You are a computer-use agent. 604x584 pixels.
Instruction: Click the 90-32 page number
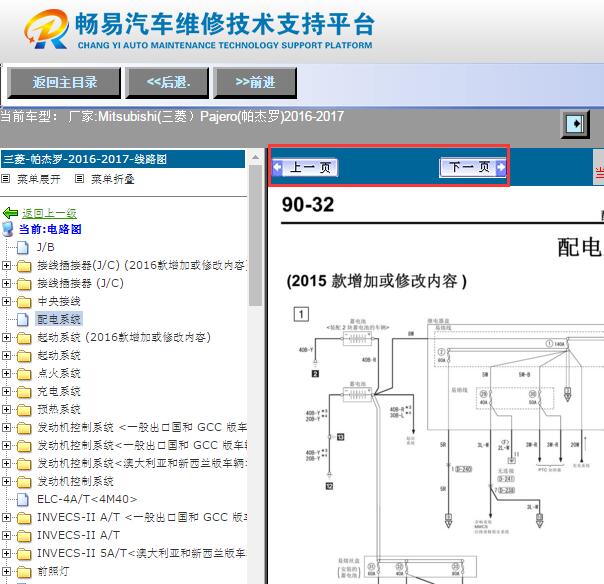(x=308, y=205)
